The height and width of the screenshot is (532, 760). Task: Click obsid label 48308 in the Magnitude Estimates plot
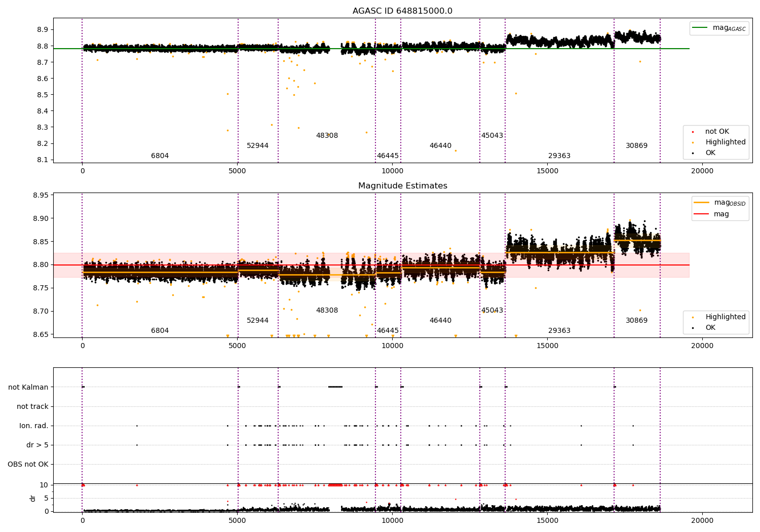(327, 311)
